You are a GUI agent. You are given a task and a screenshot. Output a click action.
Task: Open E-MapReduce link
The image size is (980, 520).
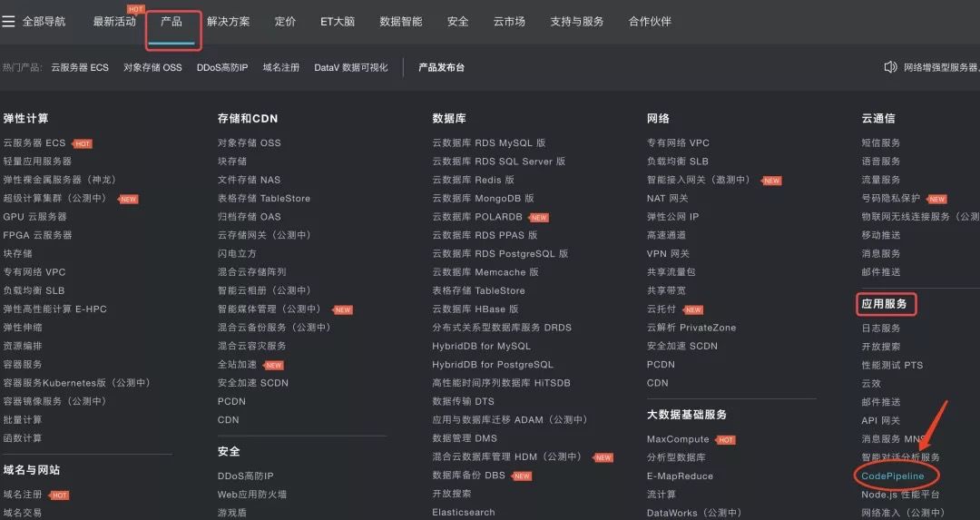point(680,476)
